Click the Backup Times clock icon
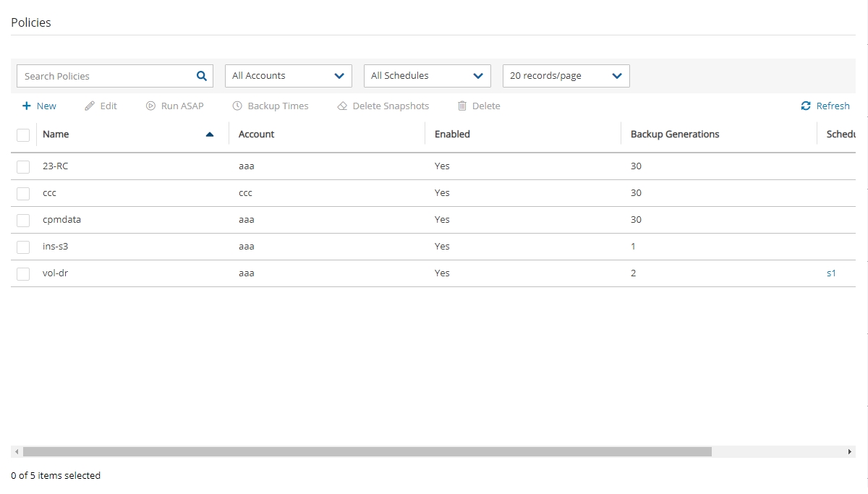The height and width of the screenshot is (494, 868). 237,106
